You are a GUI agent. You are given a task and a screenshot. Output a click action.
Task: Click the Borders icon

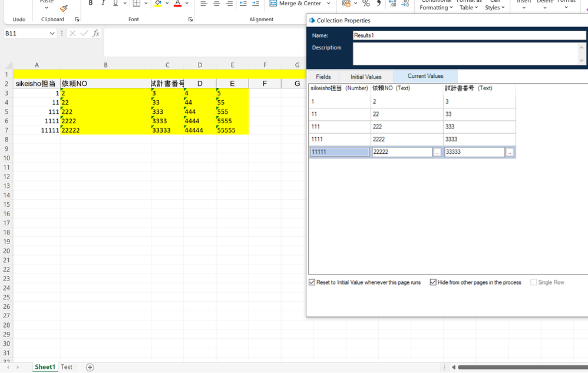click(x=137, y=4)
